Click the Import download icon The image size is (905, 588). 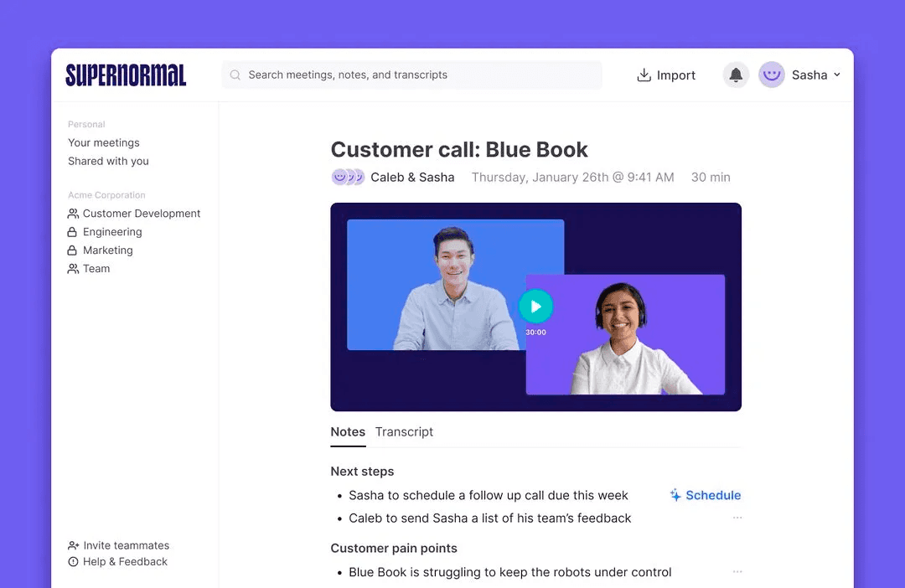pos(644,75)
